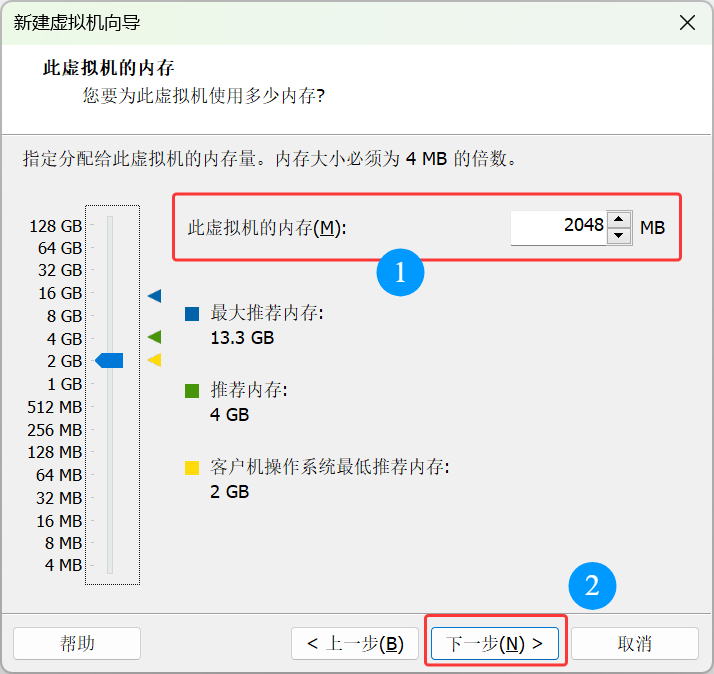This screenshot has width=714, height=674.
Task: Open Help via the 帮助 button
Action: pyautogui.click(x=77, y=643)
